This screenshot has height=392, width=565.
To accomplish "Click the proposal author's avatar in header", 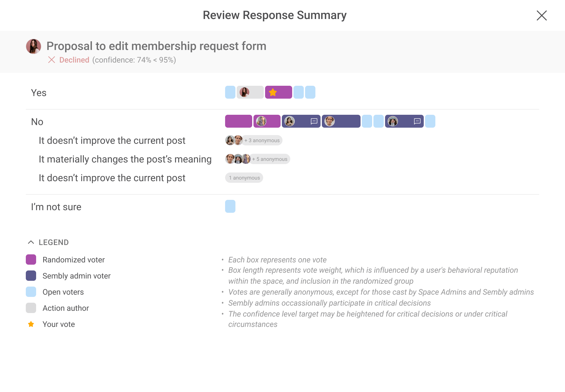I will click(34, 46).
